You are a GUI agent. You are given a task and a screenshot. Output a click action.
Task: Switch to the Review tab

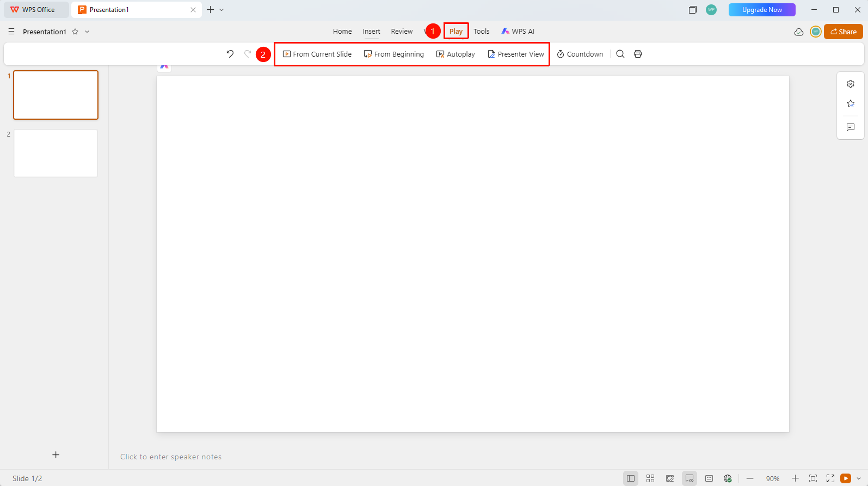(402, 32)
